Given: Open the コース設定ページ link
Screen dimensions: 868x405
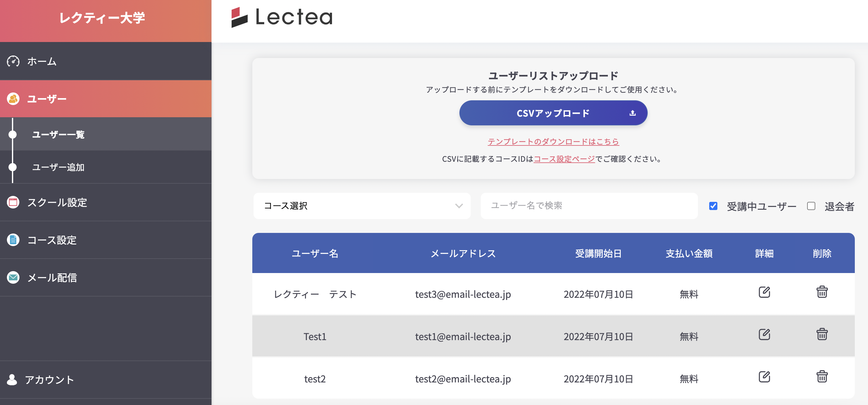Looking at the screenshot, I should click(x=564, y=159).
